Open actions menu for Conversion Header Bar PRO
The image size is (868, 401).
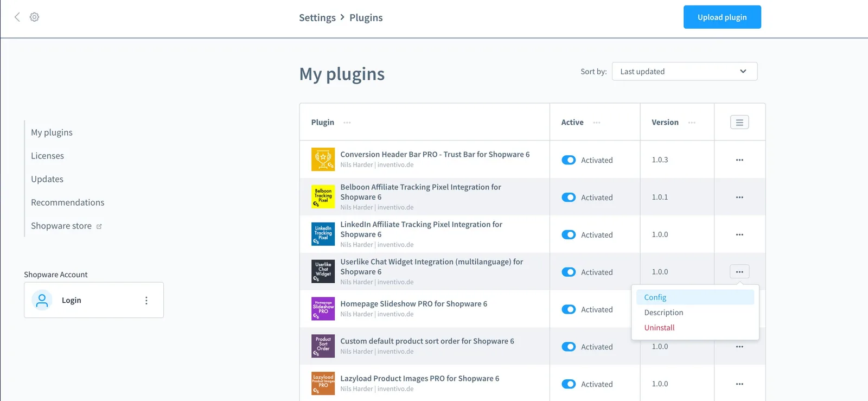pyautogui.click(x=739, y=160)
